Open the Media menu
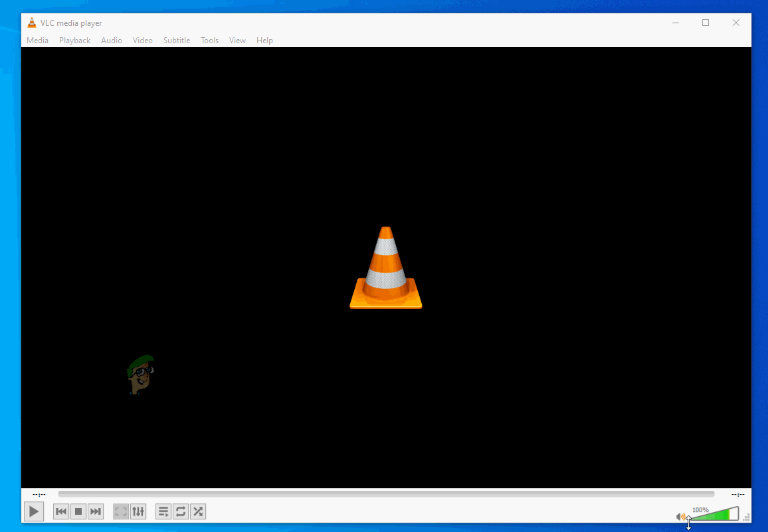Image resolution: width=768 pixels, height=532 pixels. pyautogui.click(x=38, y=40)
